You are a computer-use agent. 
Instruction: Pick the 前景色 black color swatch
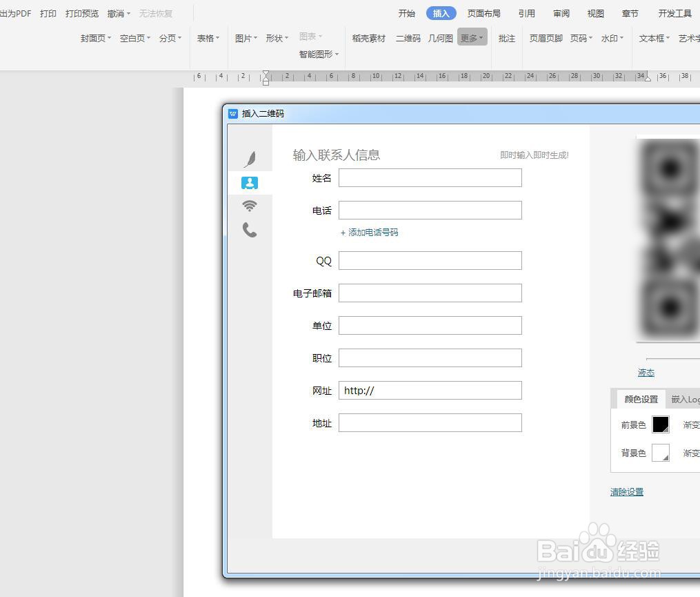click(x=660, y=424)
